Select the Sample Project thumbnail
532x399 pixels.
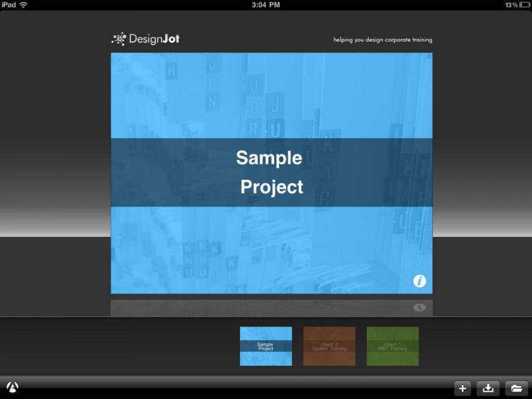tap(265, 346)
